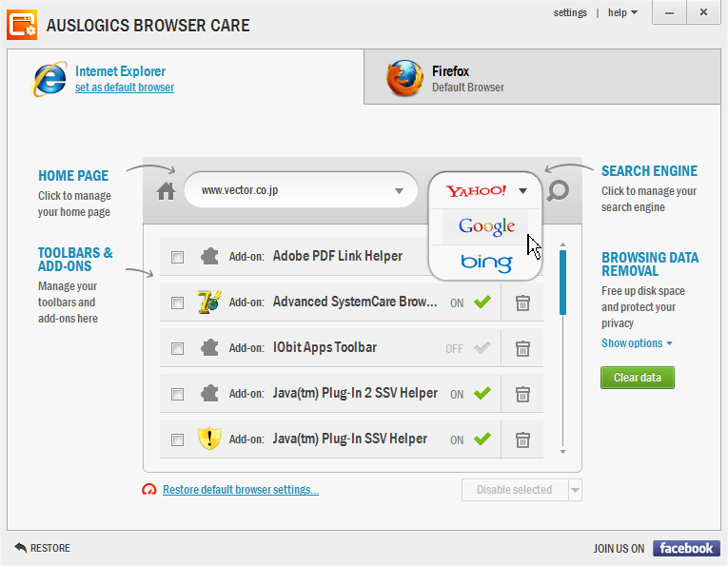728x566 pixels.
Task: Click the home icon beside the URL field
Action: [x=167, y=190]
